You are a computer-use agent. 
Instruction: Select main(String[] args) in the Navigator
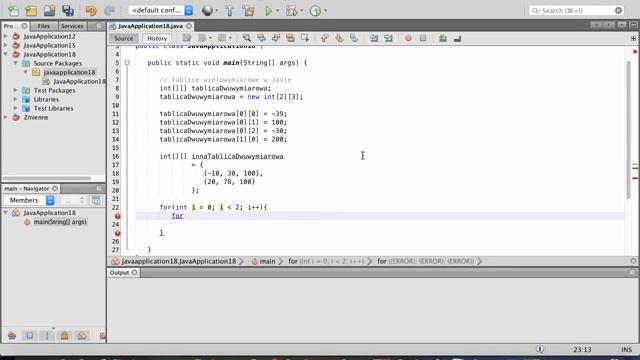pyautogui.click(x=60, y=222)
